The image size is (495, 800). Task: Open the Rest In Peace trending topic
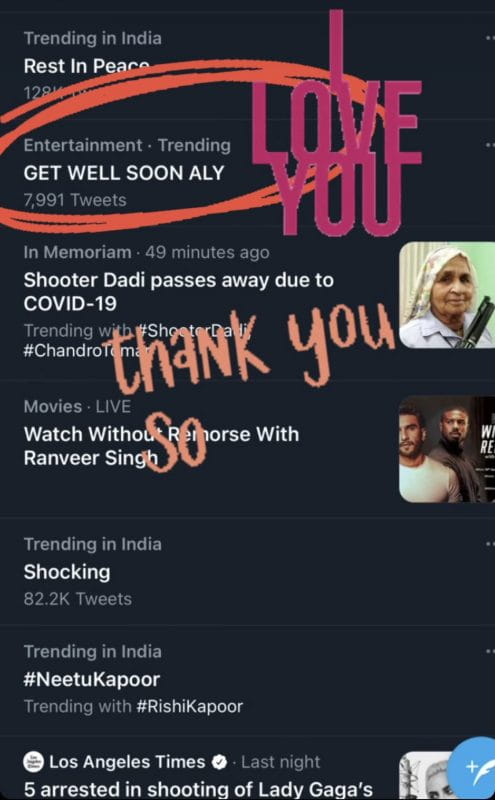(x=87, y=66)
